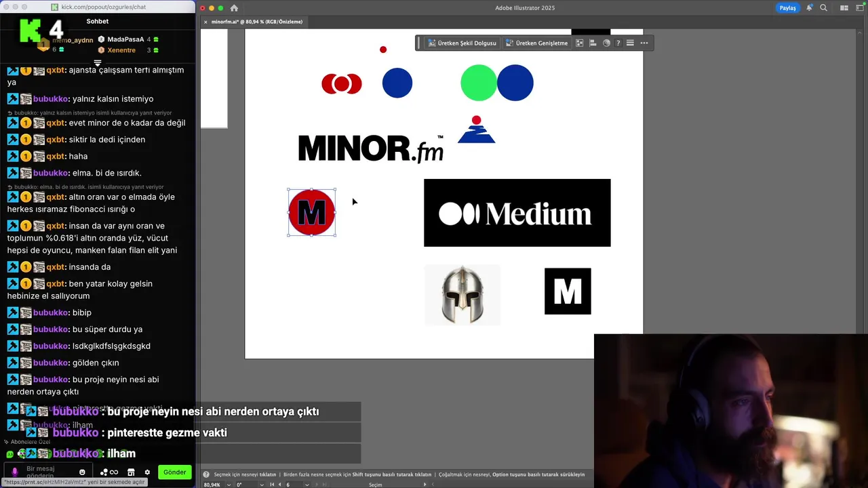The image size is (868, 488).
Task: Open the gift shop icon in chat
Action: tap(131, 472)
